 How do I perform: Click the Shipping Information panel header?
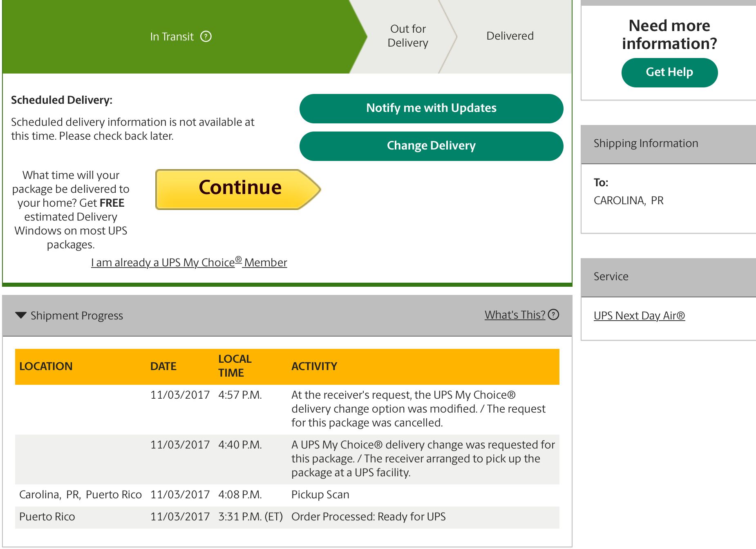click(669, 144)
